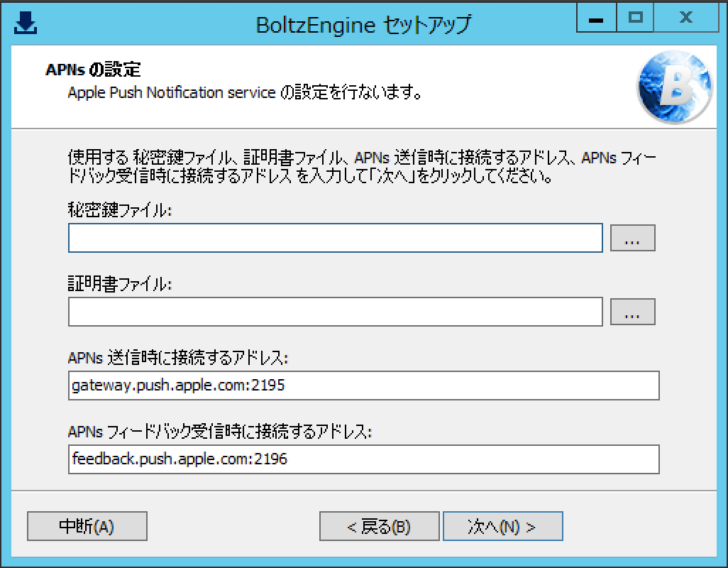The image size is (728, 568).
Task: Click the gateway.push.apple.com:2195 address field
Action: 363,386
